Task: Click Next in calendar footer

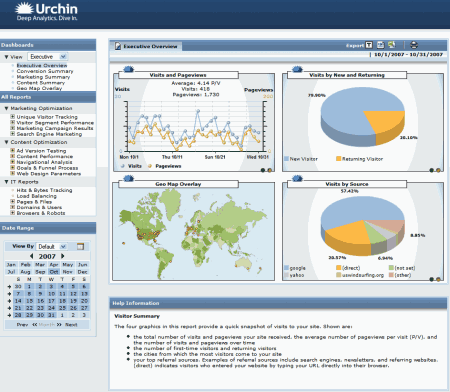Action: pos(71,325)
